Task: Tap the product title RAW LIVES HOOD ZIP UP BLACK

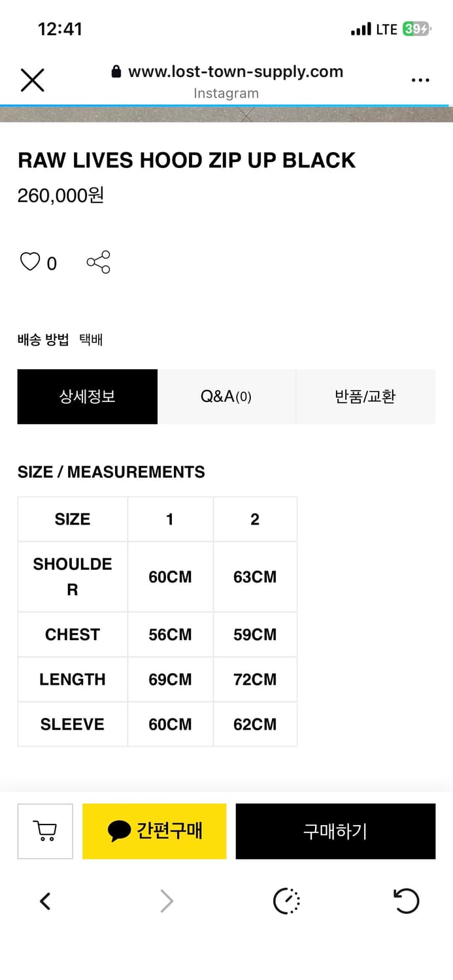Action: [186, 160]
